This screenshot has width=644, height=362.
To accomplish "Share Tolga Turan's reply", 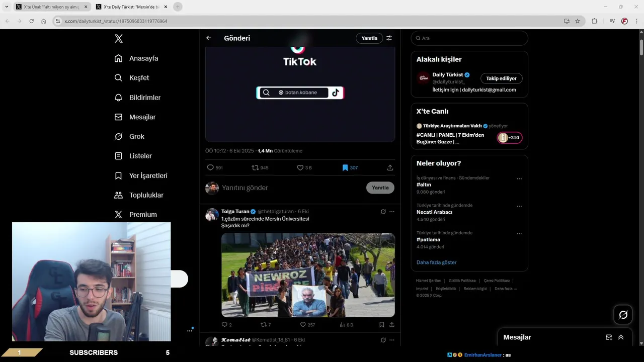I will point(391,325).
